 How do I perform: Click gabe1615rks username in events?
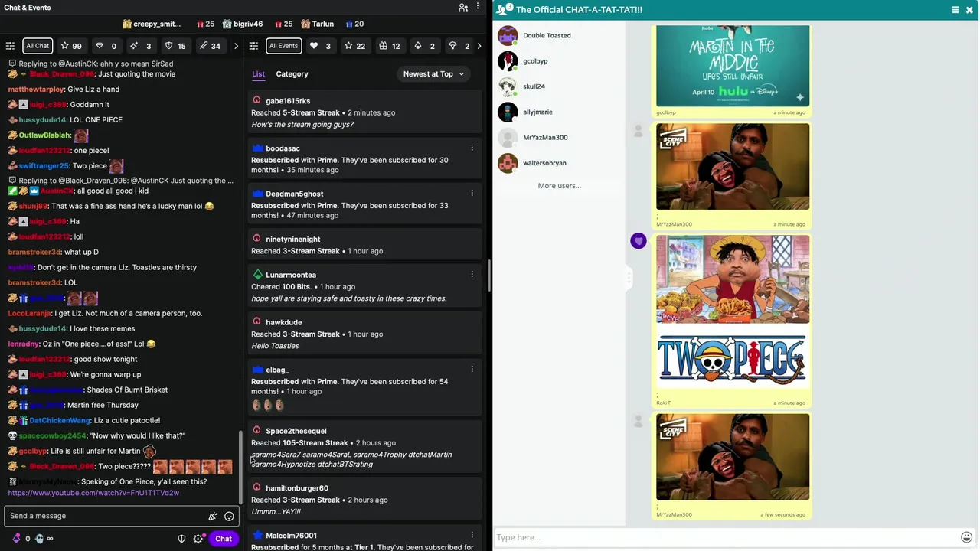288,101
